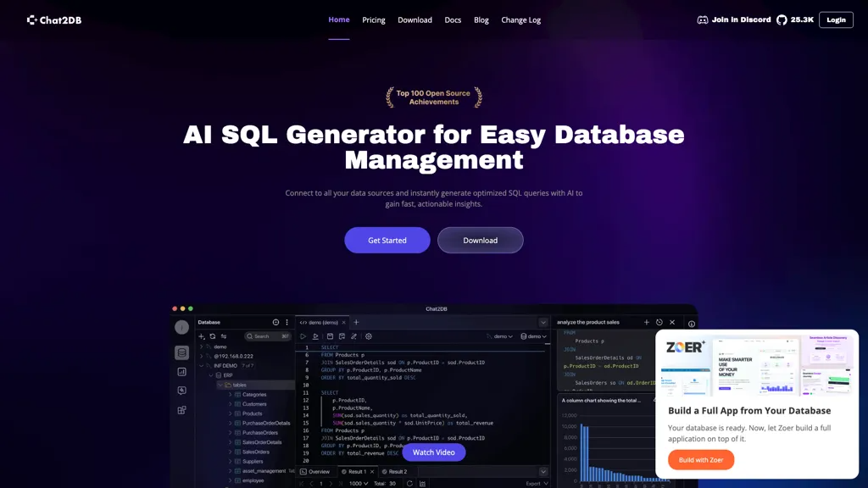Click the add connection plus icon
Image resolution: width=868 pixels, height=488 pixels.
point(202,336)
